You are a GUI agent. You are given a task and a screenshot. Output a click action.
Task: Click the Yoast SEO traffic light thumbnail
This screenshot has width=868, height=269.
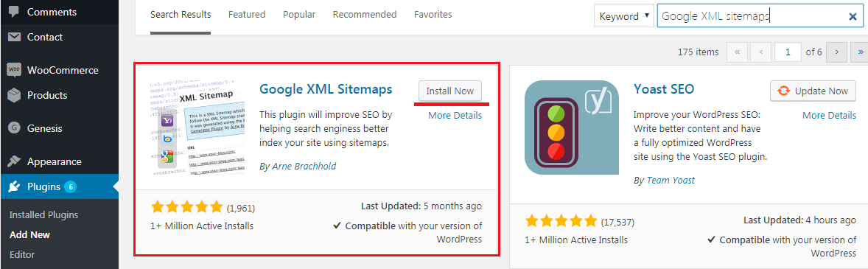[x=571, y=127]
